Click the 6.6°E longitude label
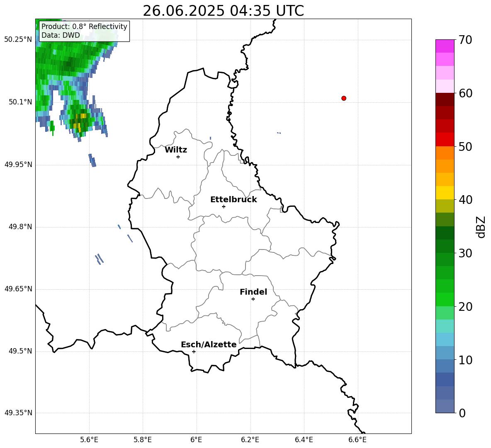Viewport: 491px width, 448px height. [357, 440]
